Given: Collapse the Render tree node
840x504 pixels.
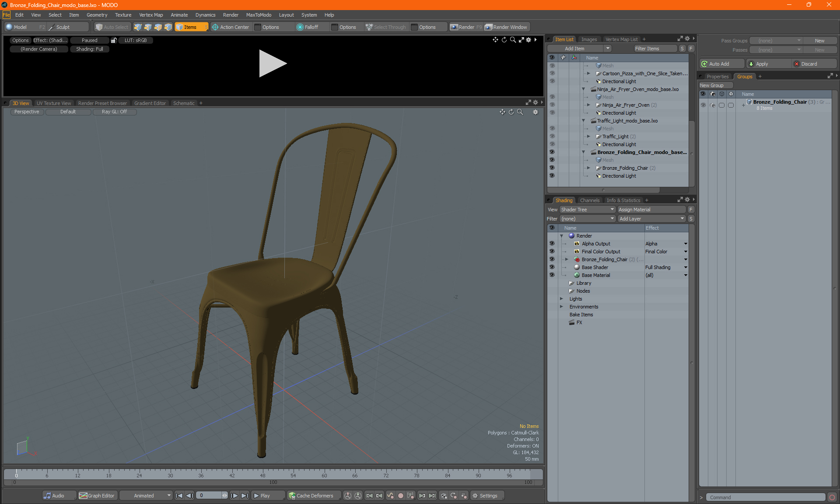Looking at the screenshot, I should coord(561,236).
